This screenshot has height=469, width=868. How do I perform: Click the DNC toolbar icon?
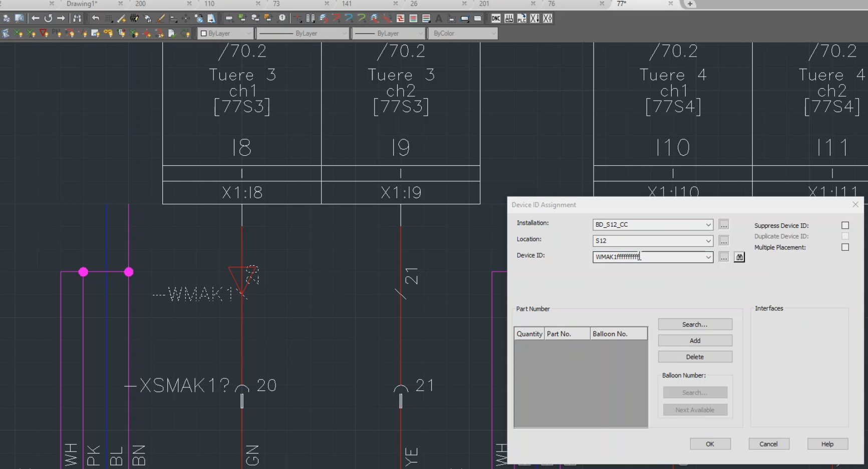point(496,19)
